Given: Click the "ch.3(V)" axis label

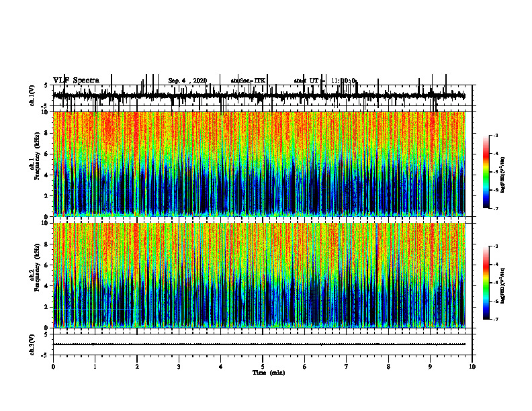Looking at the screenshot, I should pyautogui.click(x=32, y=345).
